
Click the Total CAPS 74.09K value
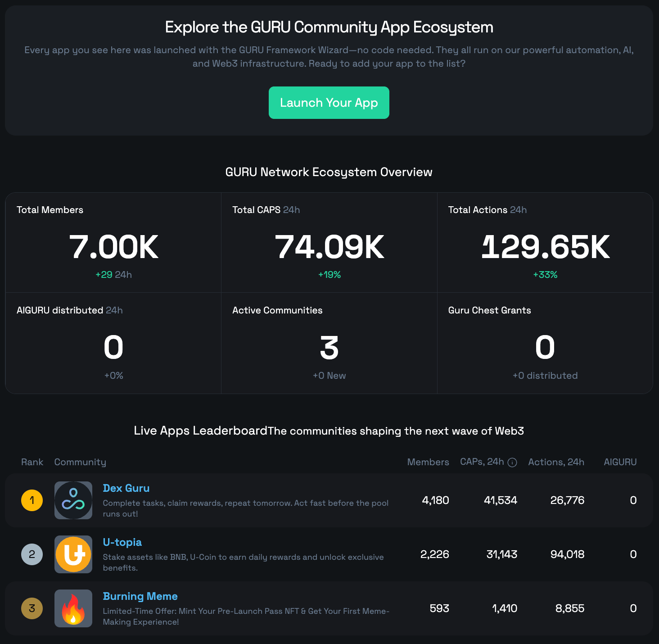pos(329,247)
